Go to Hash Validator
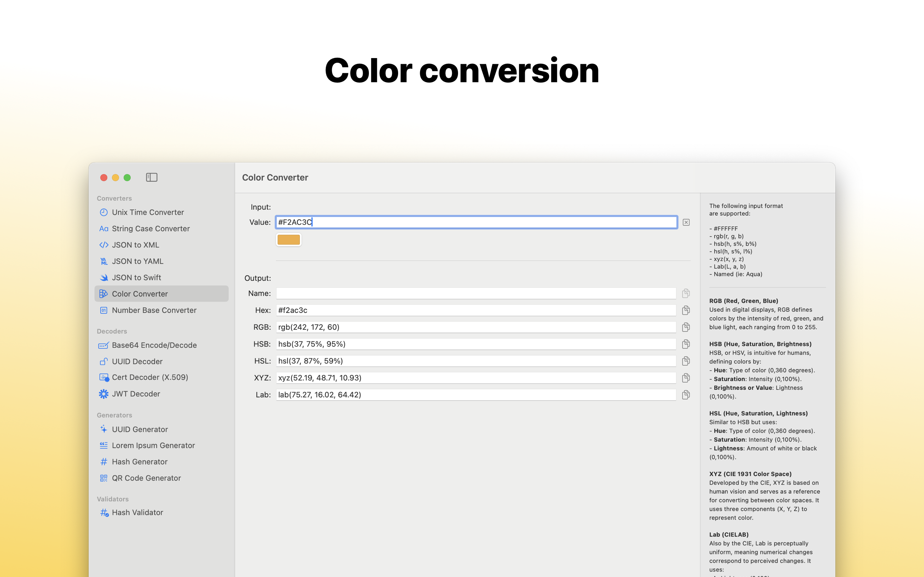924x577 pixels. click(138, 512)
